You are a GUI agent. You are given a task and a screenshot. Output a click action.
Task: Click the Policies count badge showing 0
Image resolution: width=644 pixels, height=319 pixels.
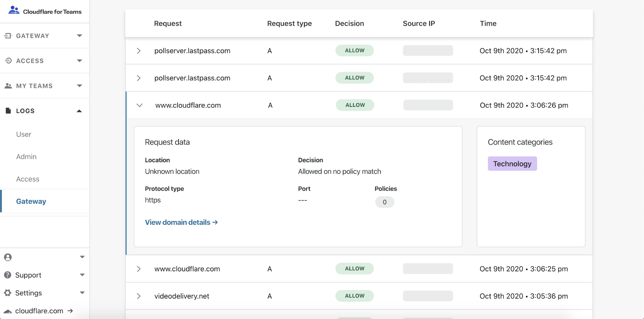pyautogui.click(x=385, y=202)
